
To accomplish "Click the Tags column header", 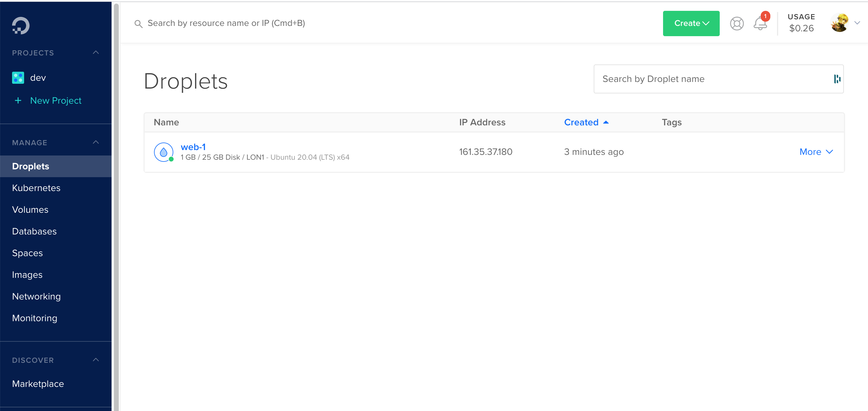I will coord(671,122).
